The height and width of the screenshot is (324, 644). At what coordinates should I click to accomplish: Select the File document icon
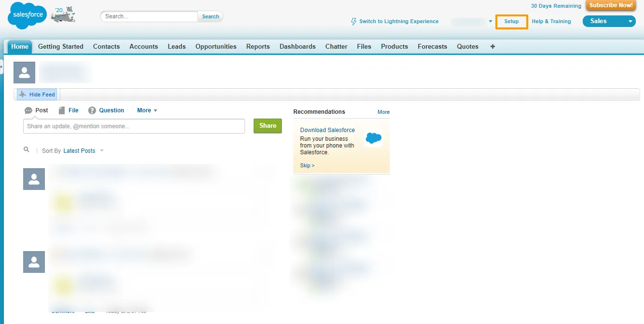[61, 110]
